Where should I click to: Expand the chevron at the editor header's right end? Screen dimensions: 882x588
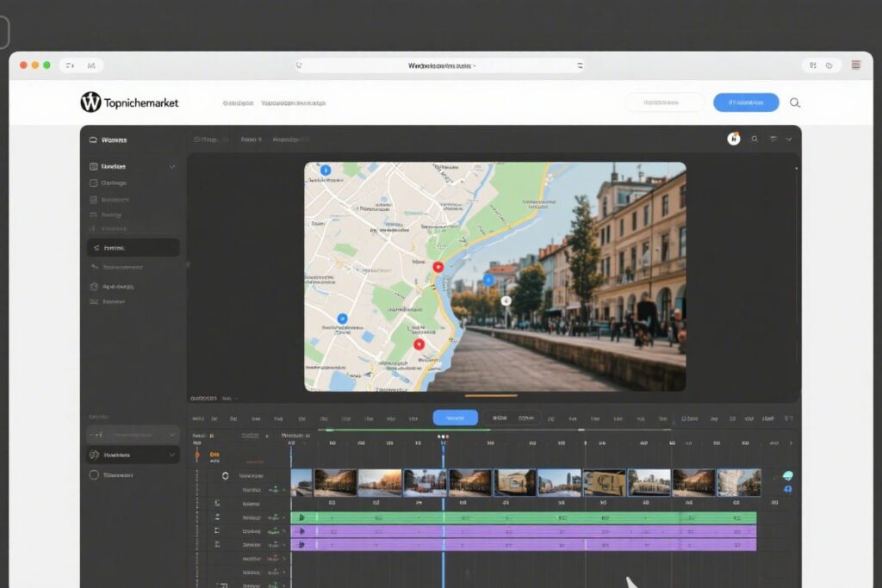789,139
